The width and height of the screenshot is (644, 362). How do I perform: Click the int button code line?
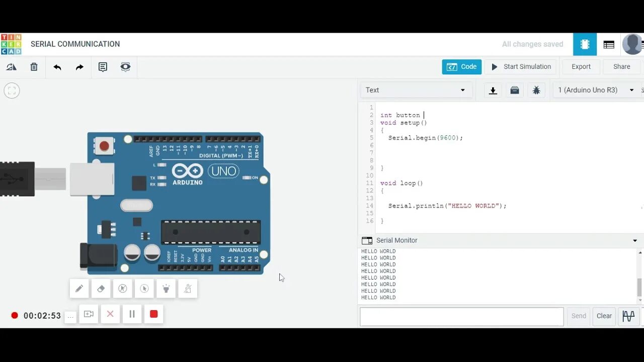click(x=400, y=115)
